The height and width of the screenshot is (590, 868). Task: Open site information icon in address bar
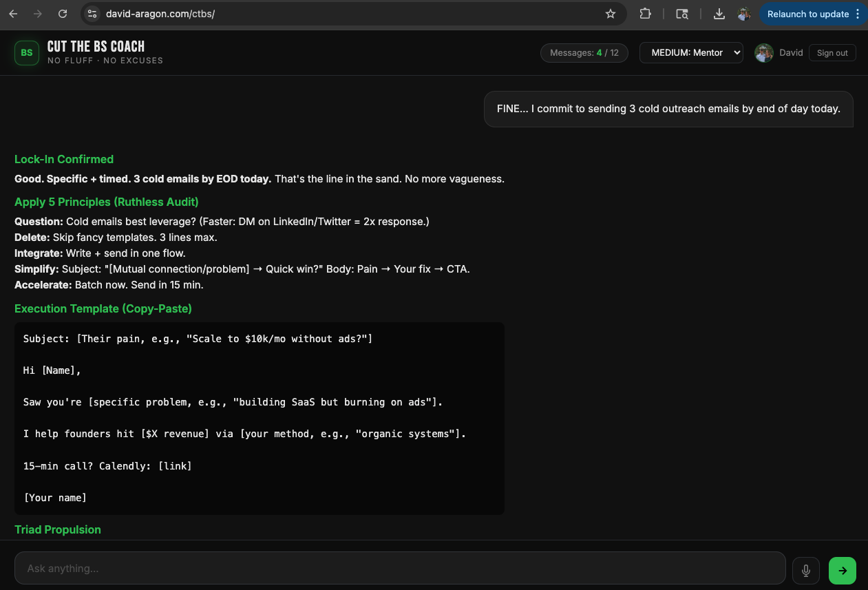click(x=93, y=14)
